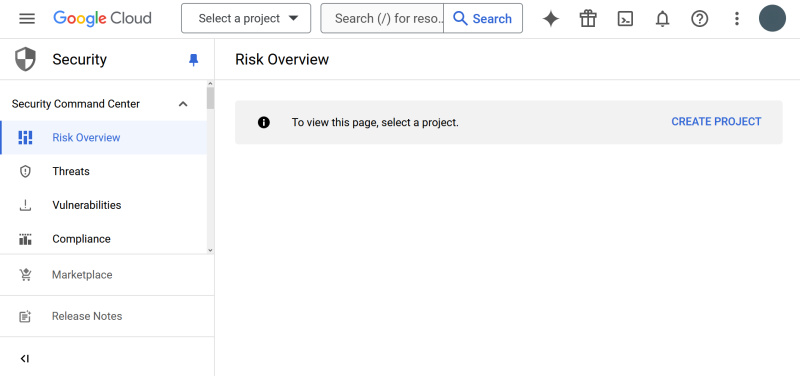Click the Google Cloud logo
This screenshot has height=376, width=800.
tap(102, 18)
